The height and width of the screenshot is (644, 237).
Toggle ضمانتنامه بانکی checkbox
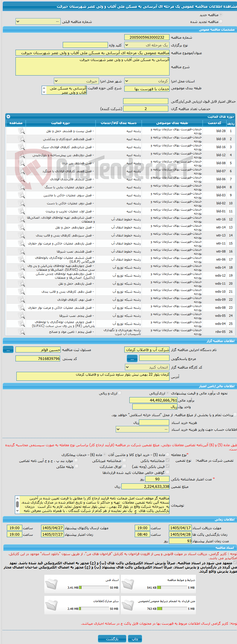pos(167,460)
